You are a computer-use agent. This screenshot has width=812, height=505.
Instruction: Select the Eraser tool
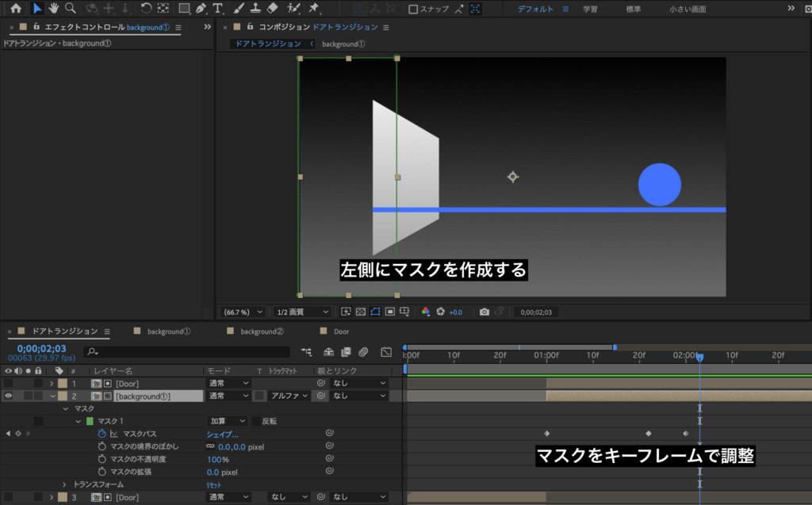(x=273, y=9)
